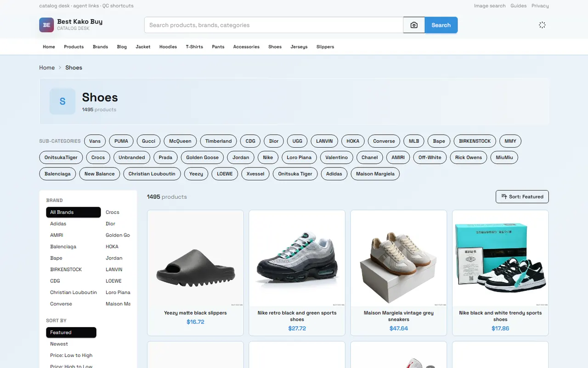Screen dimensions: 588x368
Task: Open the Home navigation item
Action: click(x=49, y=47)
